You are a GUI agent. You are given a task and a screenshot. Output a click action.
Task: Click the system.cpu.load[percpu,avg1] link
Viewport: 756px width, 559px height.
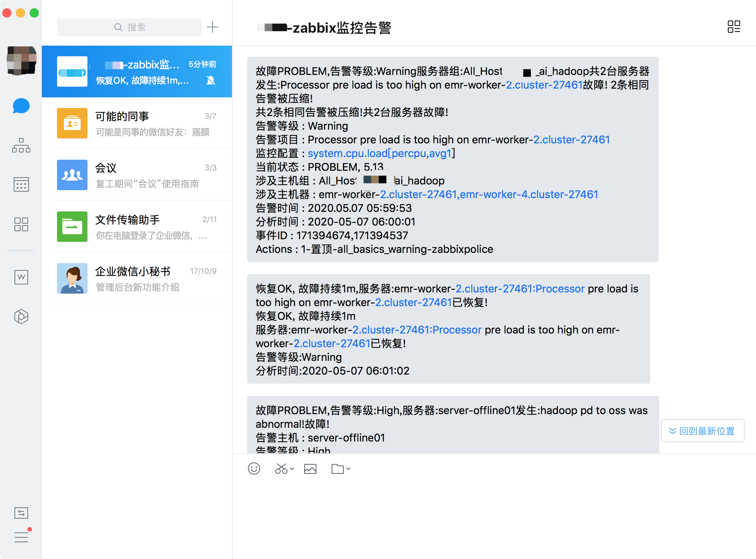[x=380, y=153]
